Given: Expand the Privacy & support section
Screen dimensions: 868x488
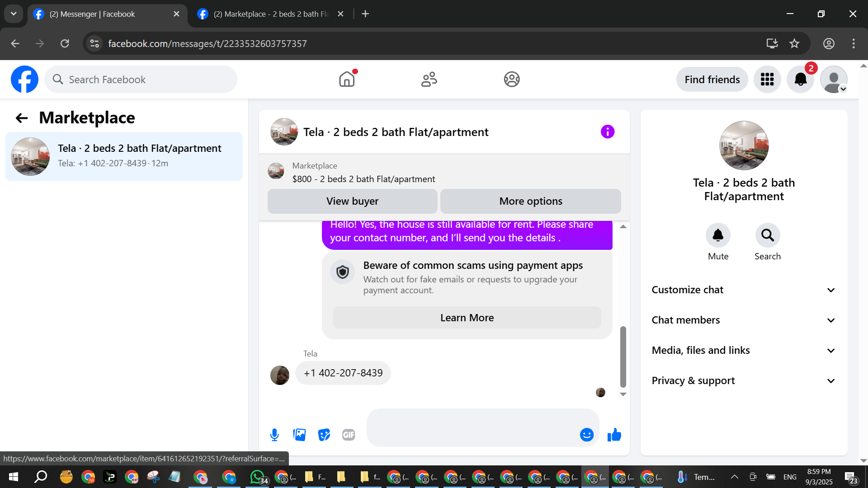Looking at the screenshot, I should point(744,380).
